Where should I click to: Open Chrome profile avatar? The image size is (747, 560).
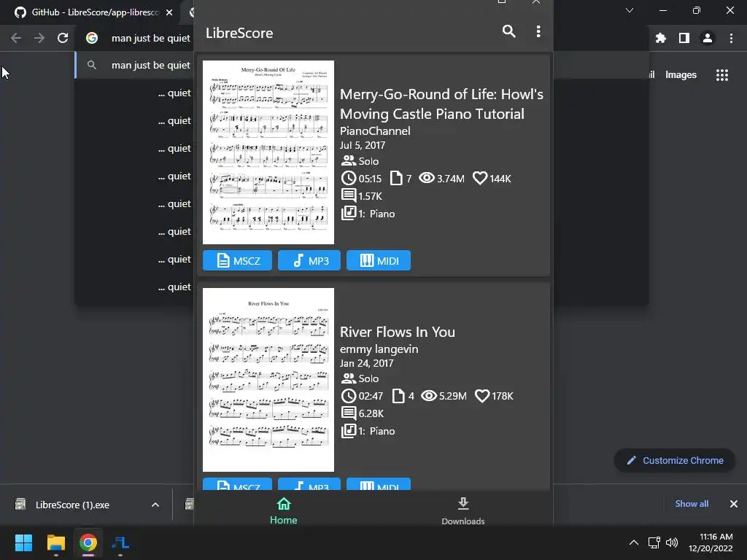(708, 38)
